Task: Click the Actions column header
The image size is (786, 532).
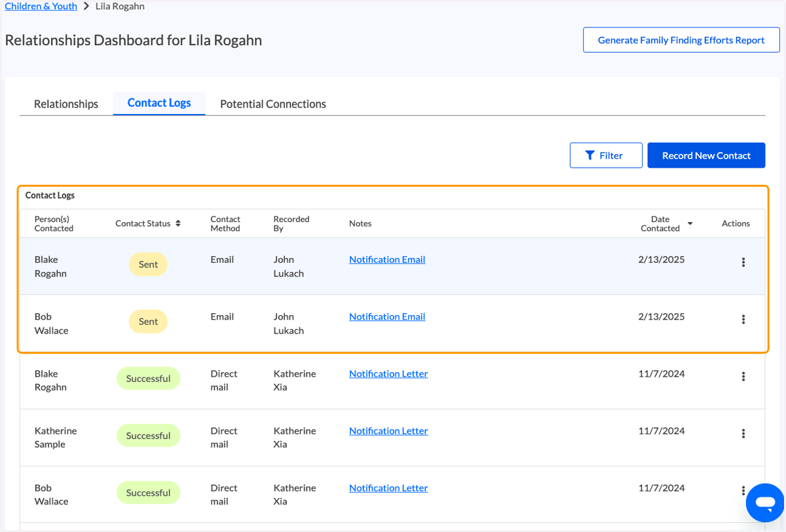Action: point(736,223)
